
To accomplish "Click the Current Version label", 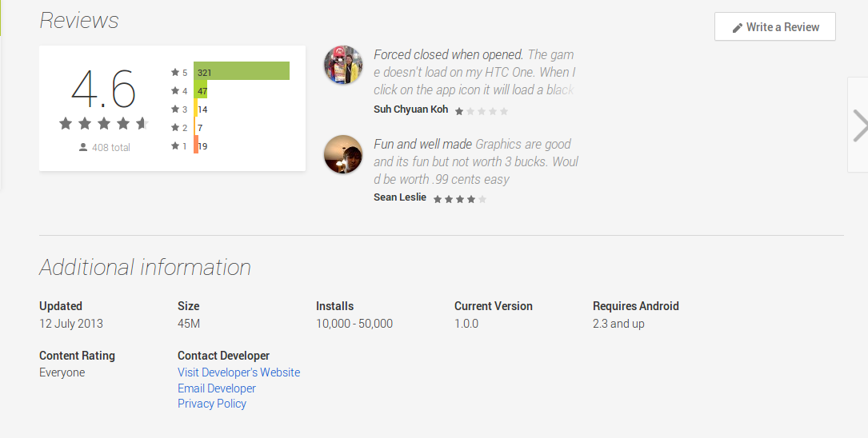I will point(494,306).
